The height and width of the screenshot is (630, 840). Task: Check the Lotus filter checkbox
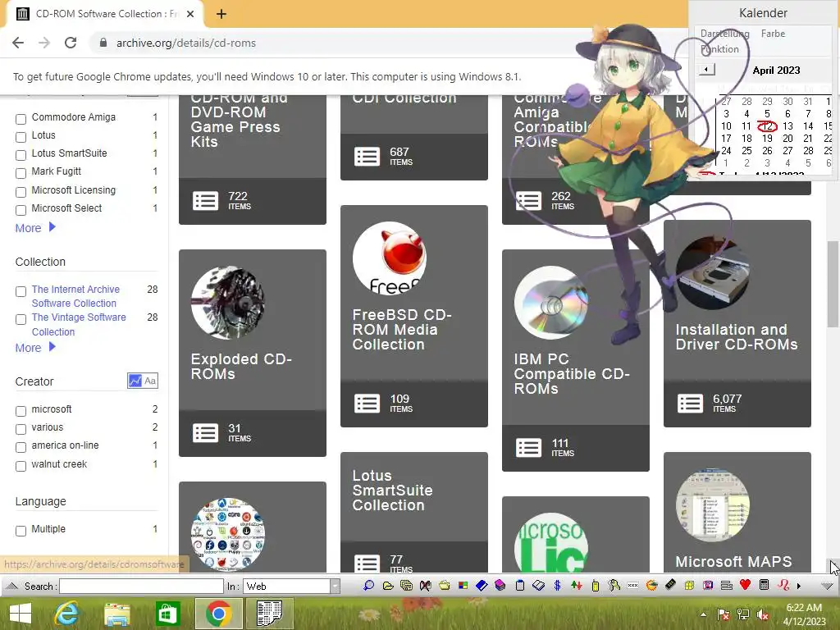point(21,137)
